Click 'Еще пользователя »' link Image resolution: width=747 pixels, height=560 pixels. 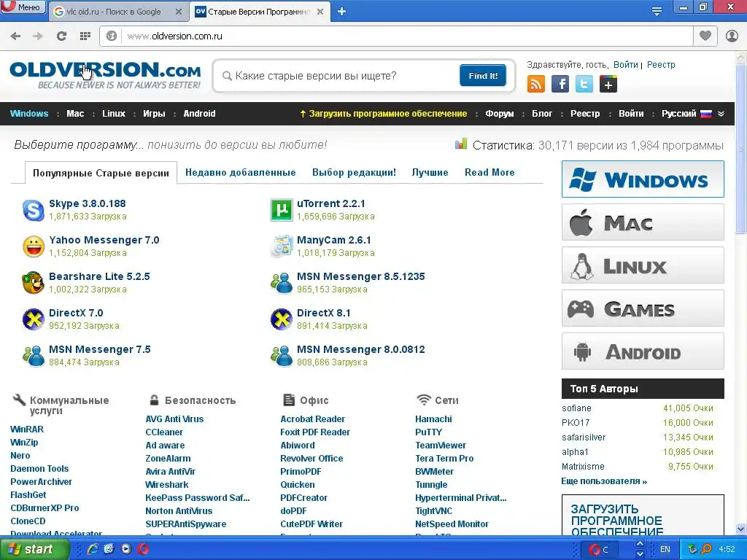pos(604,481)
